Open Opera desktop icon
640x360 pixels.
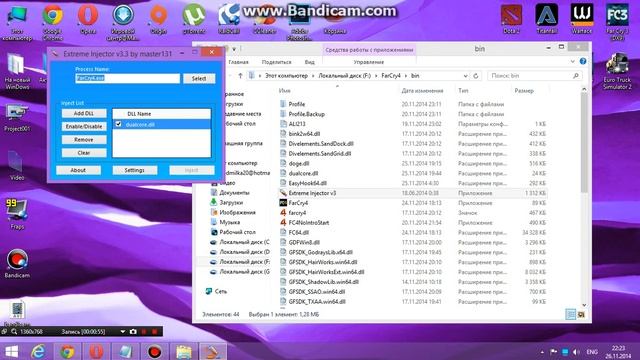click(x=88, y=20)
